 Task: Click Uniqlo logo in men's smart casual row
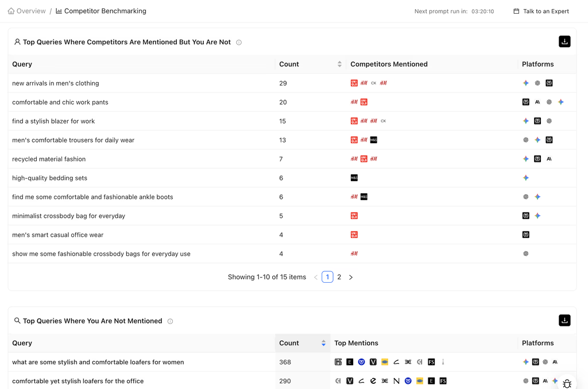pos(354,235)
